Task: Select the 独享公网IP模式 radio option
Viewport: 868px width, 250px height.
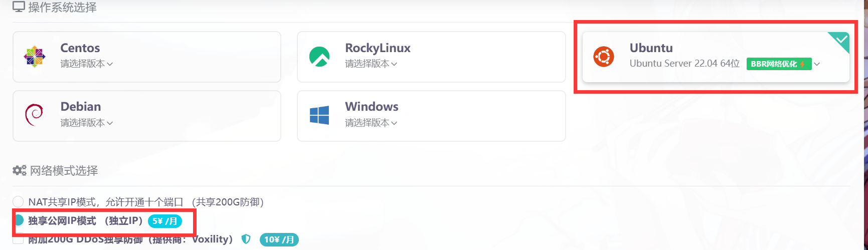Action: click(x=19, y=220)
